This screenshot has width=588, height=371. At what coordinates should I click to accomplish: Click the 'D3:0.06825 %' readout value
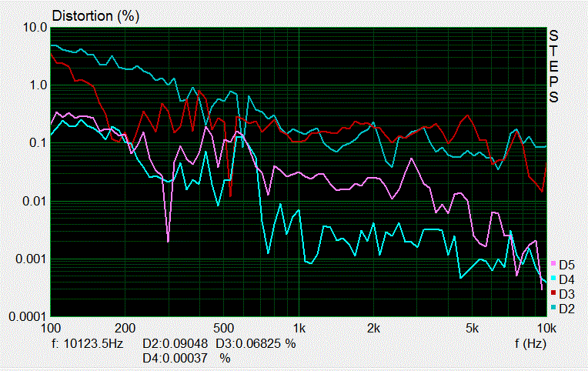tap(256, 343)
